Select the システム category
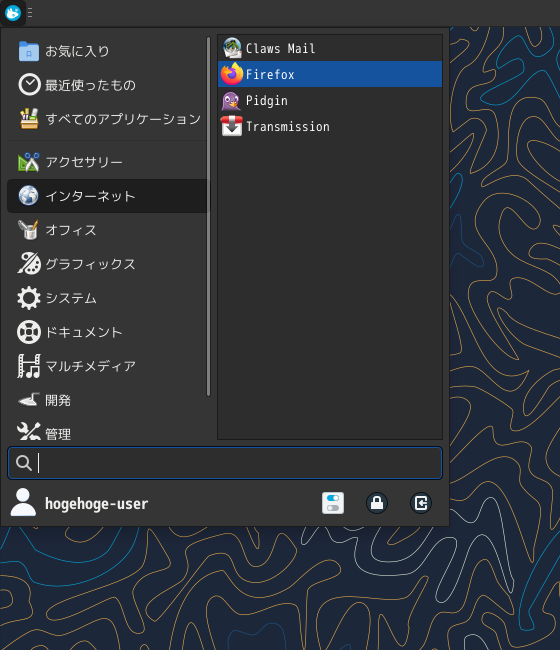The height and width of the screenshot is (650, 560). (x=107, y=298)
